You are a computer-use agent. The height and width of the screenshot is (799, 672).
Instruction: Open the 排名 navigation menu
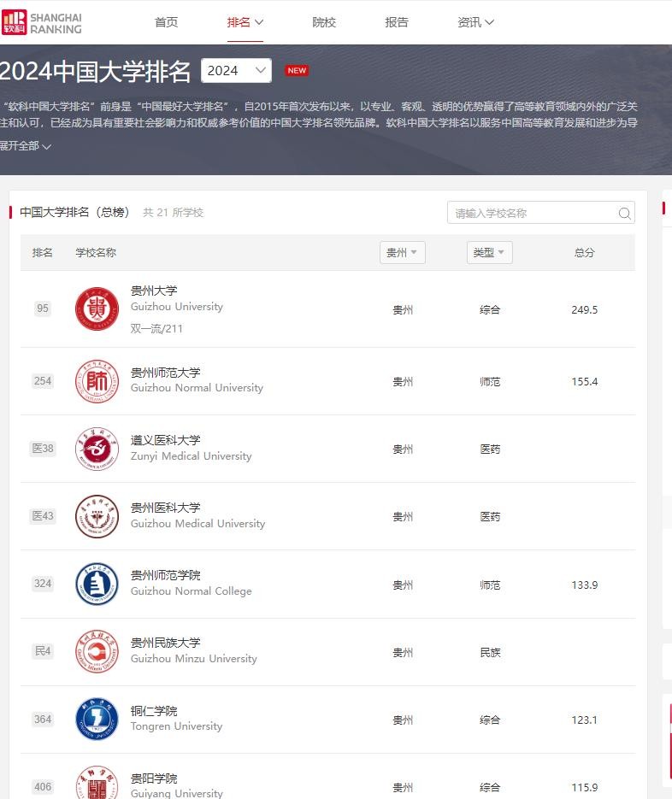click(x=245, y=22)
